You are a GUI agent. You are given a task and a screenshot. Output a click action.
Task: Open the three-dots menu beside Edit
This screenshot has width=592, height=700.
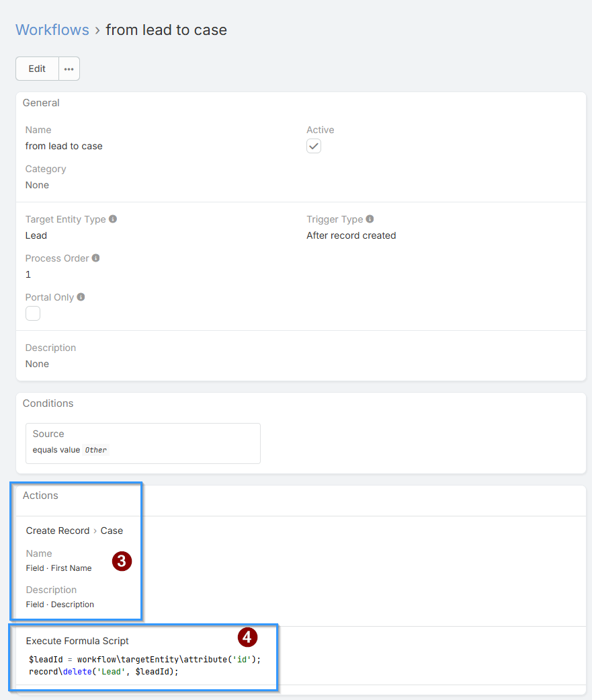(69, 69)
